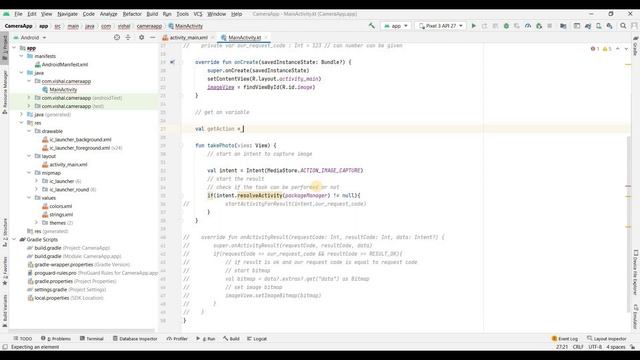The height and width of the screenshot is (360, 640).
Task: Click the CRLF line separator in status bar
Action: (578, 347)
